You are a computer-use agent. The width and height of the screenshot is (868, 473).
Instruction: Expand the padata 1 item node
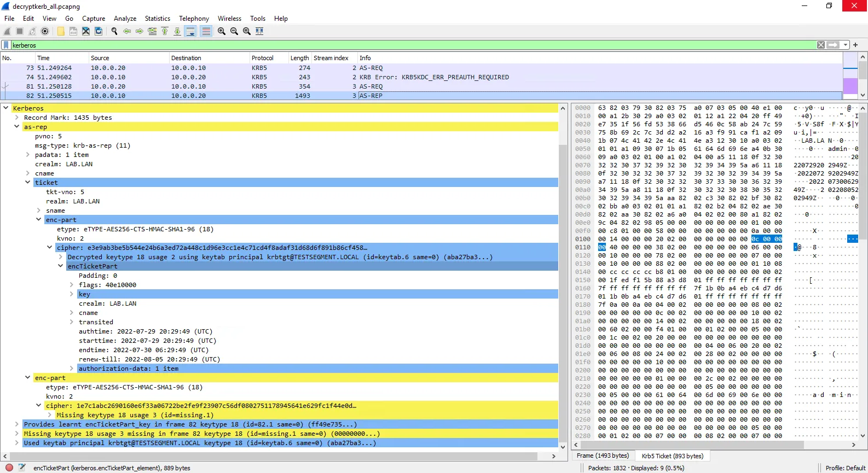[x=28, y=155]
